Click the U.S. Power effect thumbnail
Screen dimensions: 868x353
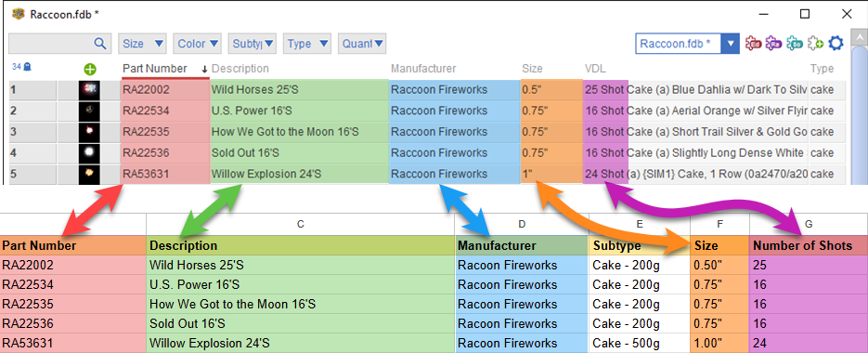(x=89, y=111)
